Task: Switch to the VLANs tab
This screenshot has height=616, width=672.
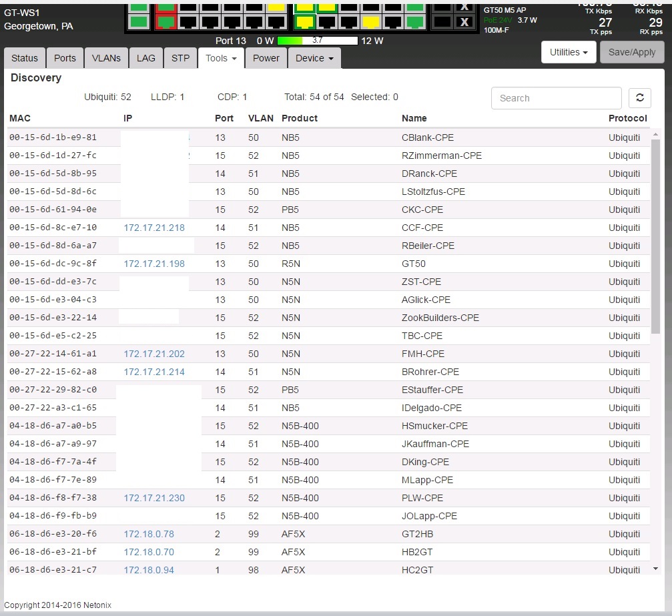Action: (106, 58)
